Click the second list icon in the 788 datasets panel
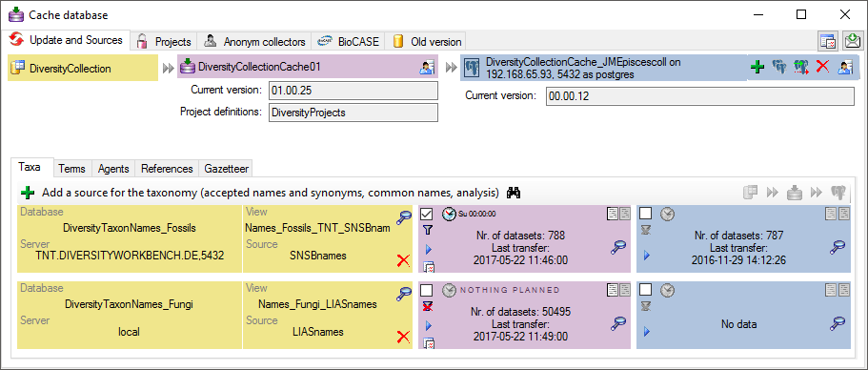 point(624,213)
